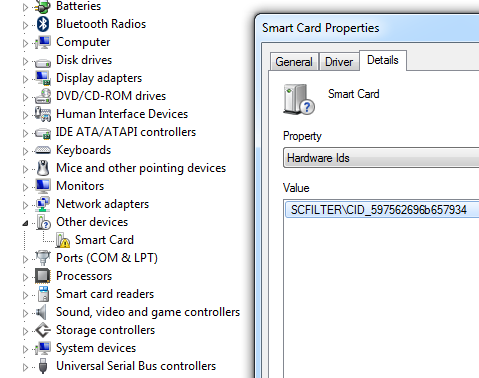Click the Batteries category icon
479x378 pixels.
[43, 6]
